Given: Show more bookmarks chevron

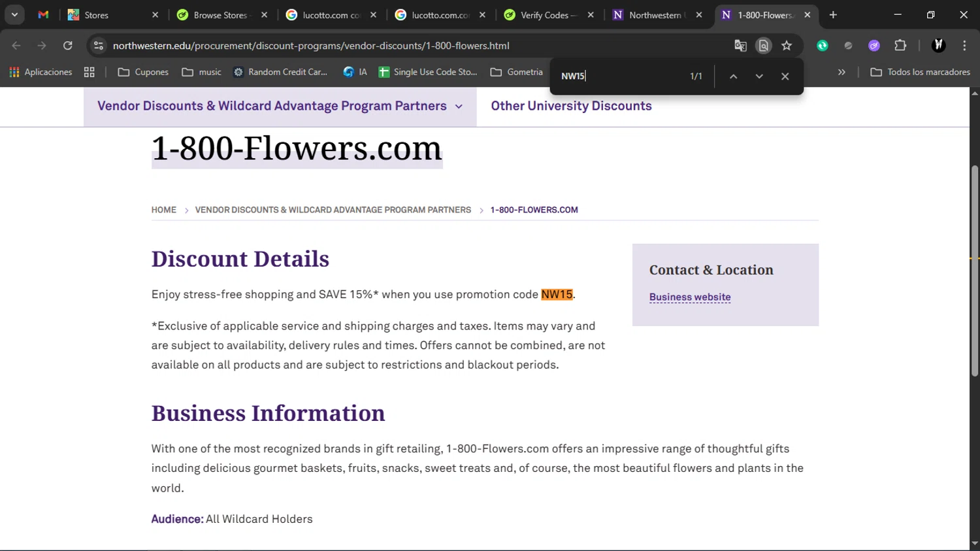Looking at the screenshot, I should pos(841,72).
